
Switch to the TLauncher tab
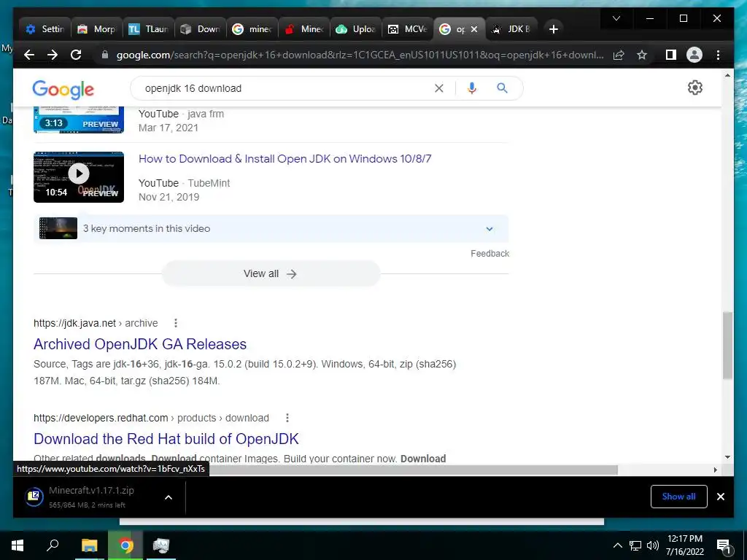click(x=149, y=29)
